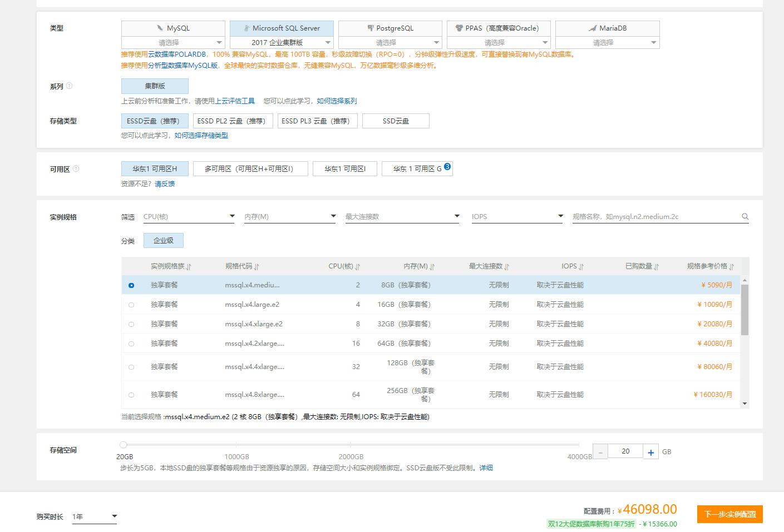Choose the 集群版 series option
The image size is (784, 532).
click(155, 86)
